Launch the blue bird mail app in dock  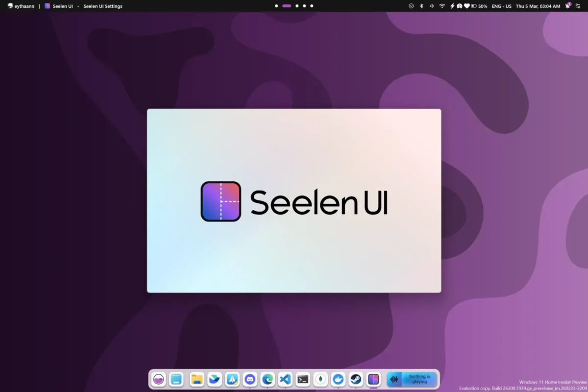pos(215,379)
